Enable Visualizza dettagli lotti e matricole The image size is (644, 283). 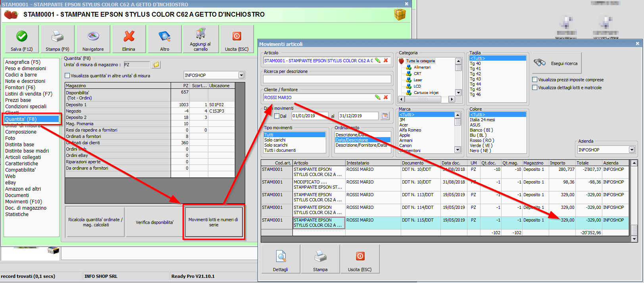pyautogui.click(x=535, y=88)
